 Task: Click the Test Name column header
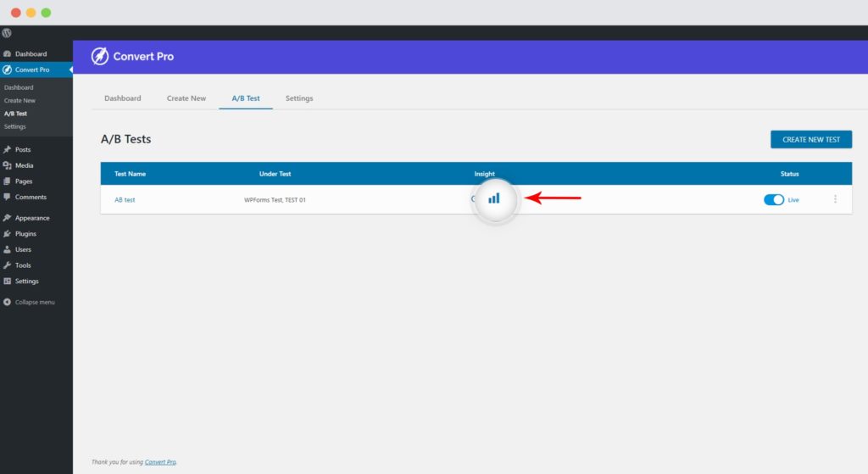click(130, 174)
